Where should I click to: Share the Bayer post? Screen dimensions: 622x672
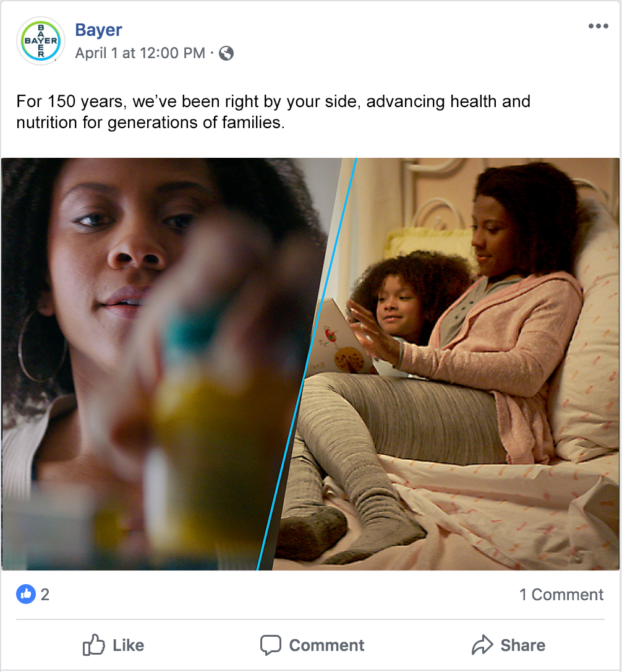pyautogui.click(x=508, y=645)
